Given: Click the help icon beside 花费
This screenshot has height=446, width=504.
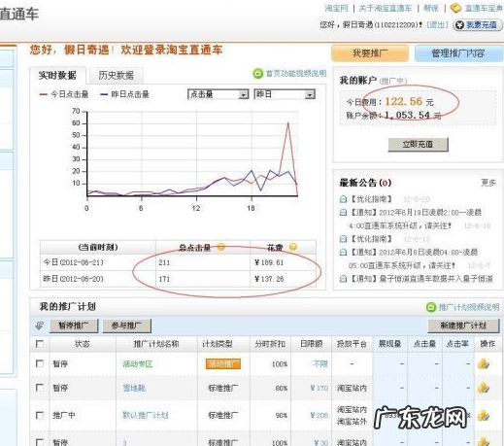Looking at the screenshot, I should pos(292,247).
